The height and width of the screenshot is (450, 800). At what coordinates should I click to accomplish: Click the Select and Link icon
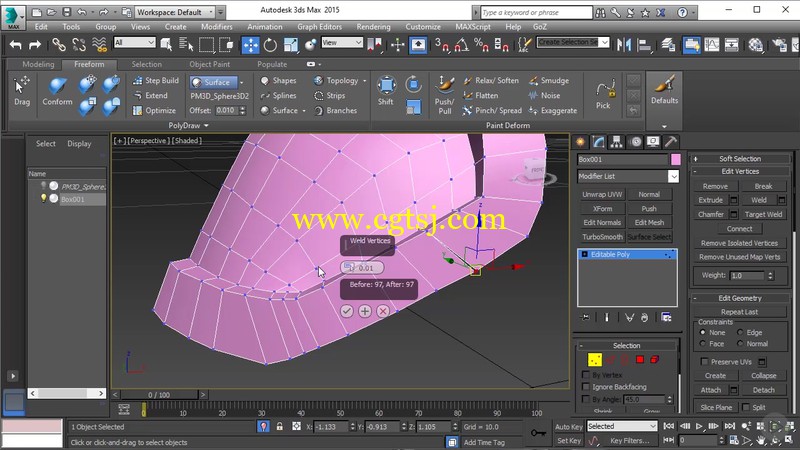click(59, 45)
